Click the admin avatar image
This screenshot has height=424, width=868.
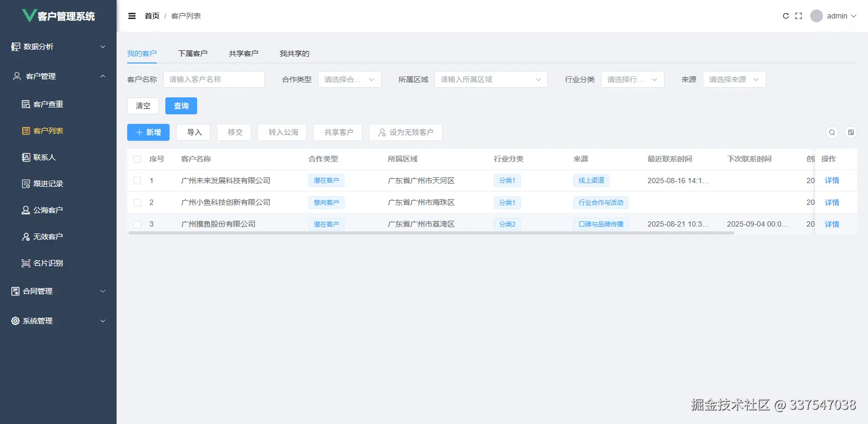[817, 16]
